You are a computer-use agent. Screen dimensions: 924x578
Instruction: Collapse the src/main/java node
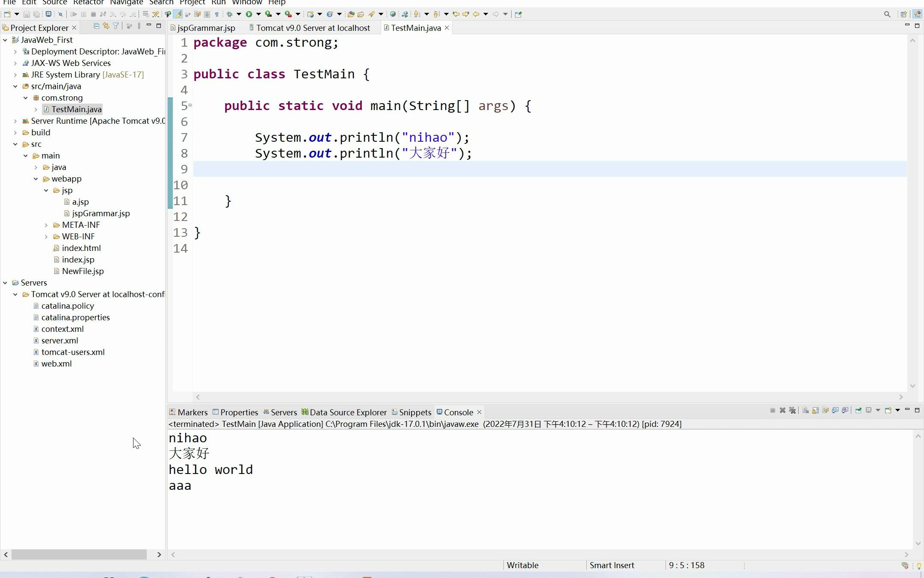(15, 86)
